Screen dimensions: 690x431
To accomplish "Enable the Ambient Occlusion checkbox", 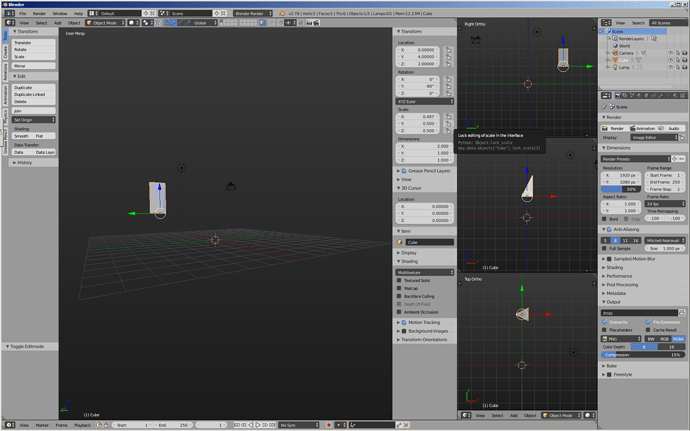I will (399, 312).
